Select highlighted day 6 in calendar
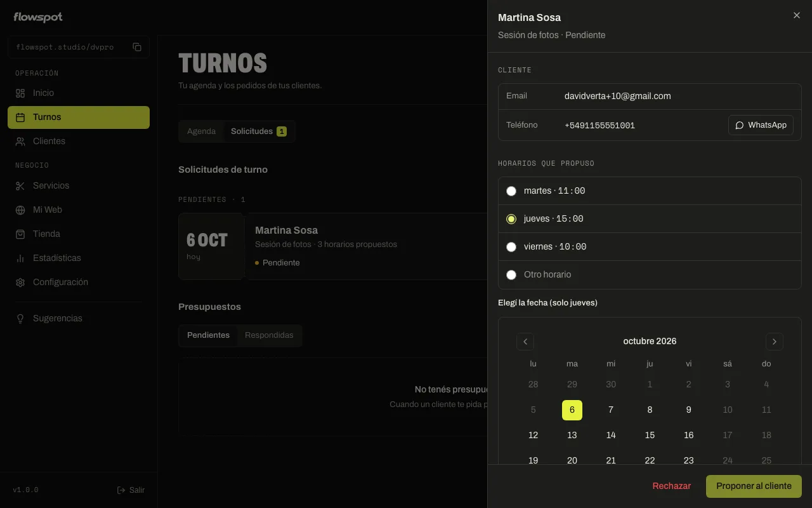The height and width of the screenshot is (508, 812). [x=572, y=410]
